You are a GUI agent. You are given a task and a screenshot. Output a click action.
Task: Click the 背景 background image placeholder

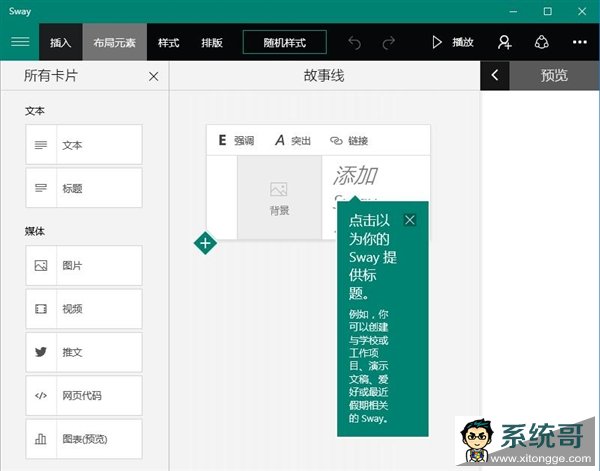point(279,197)
